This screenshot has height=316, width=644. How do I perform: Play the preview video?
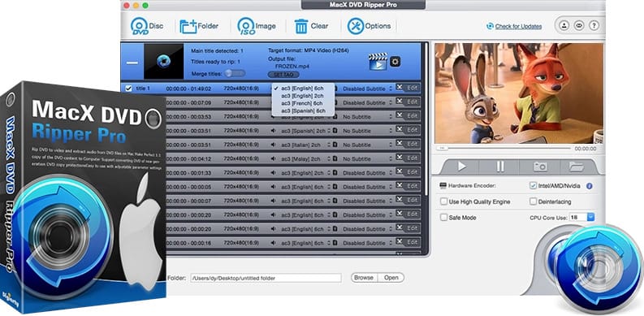[461, 167]
